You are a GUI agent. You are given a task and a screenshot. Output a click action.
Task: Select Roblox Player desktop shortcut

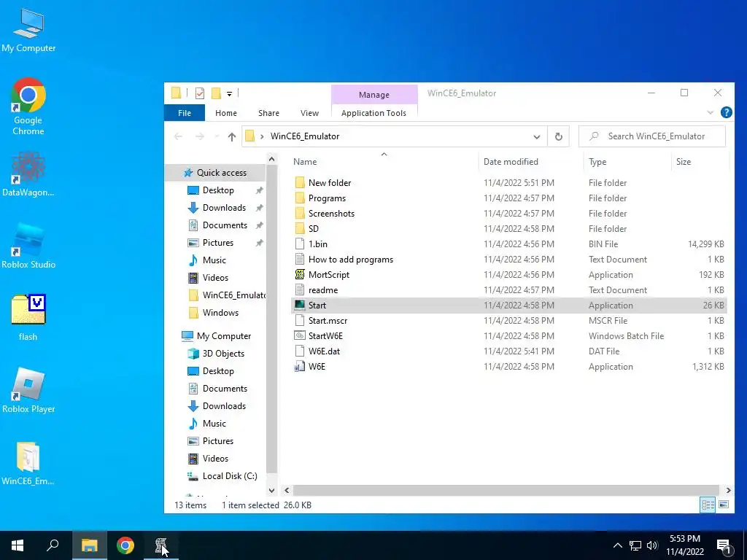coord(28,391)
